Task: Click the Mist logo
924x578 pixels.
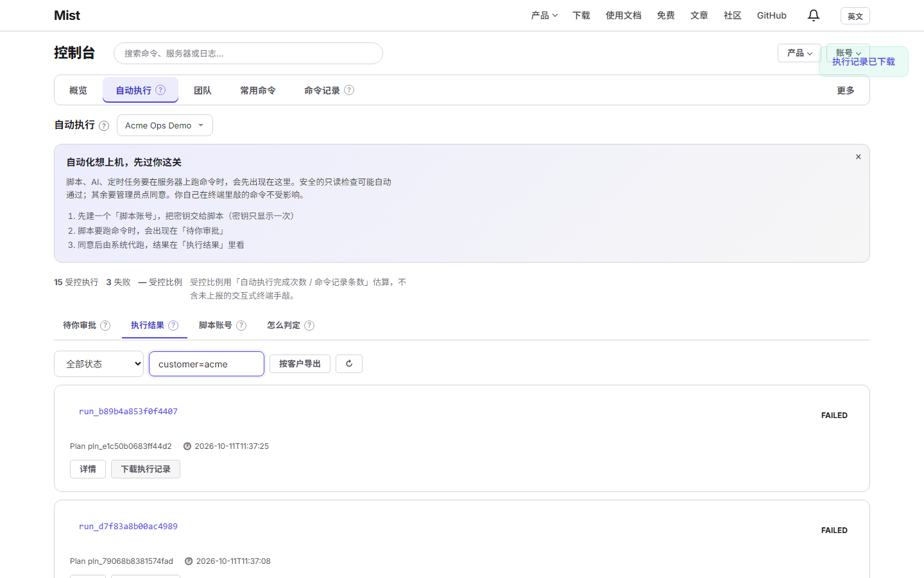Action: coord(67,15)
